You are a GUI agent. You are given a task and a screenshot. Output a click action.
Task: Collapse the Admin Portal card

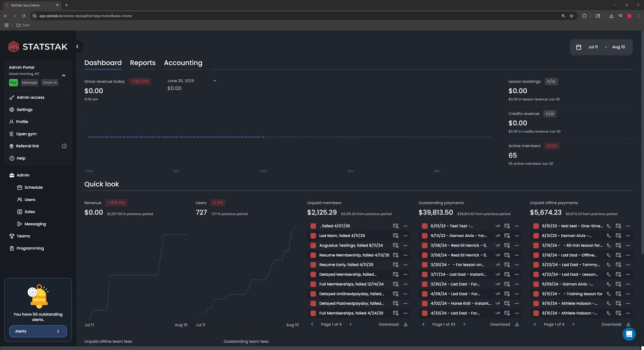64,75
